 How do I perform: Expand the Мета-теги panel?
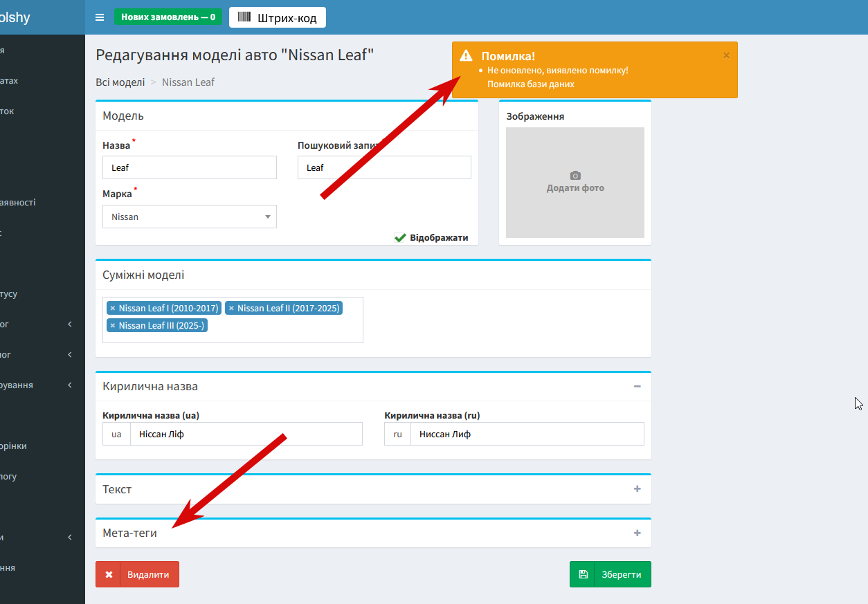tap(638, 533)
